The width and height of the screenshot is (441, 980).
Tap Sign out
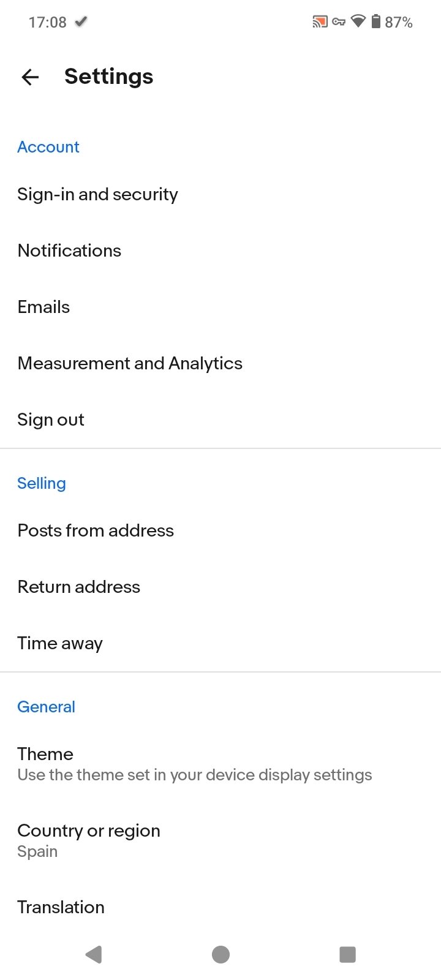coord(51,420)
